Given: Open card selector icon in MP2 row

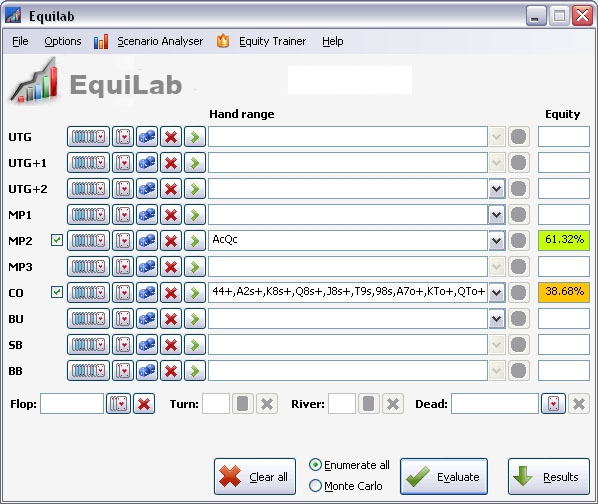Looking at the screenshot, I should click(123, 241).
